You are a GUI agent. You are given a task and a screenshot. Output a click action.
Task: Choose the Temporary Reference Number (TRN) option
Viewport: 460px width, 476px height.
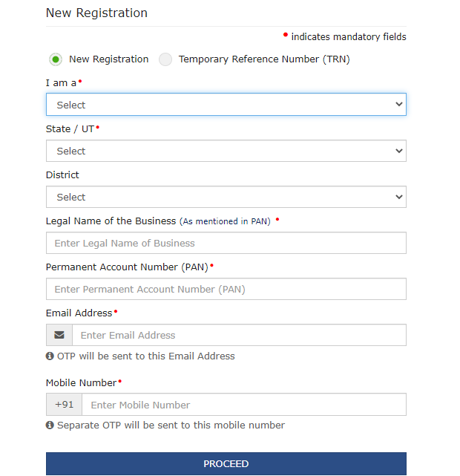pos(165,59)
